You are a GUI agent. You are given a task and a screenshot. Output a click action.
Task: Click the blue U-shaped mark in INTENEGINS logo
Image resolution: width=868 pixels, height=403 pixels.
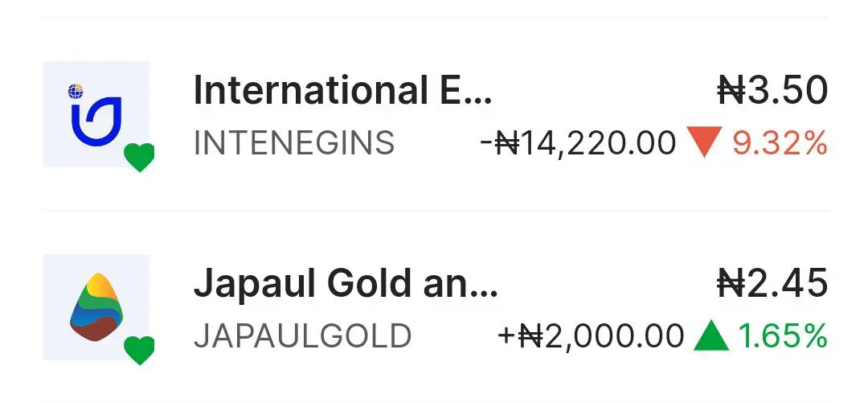pyautogui.click(x=96, y=121)
